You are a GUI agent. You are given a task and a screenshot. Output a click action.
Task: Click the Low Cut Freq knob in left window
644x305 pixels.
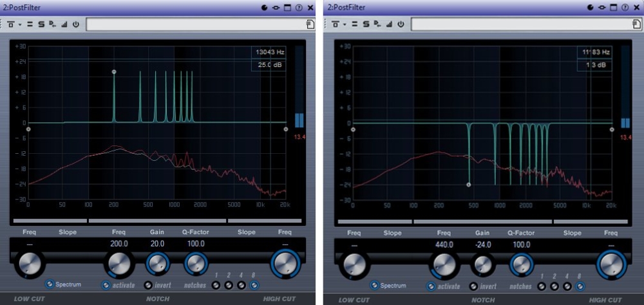[x=29, y=263]
